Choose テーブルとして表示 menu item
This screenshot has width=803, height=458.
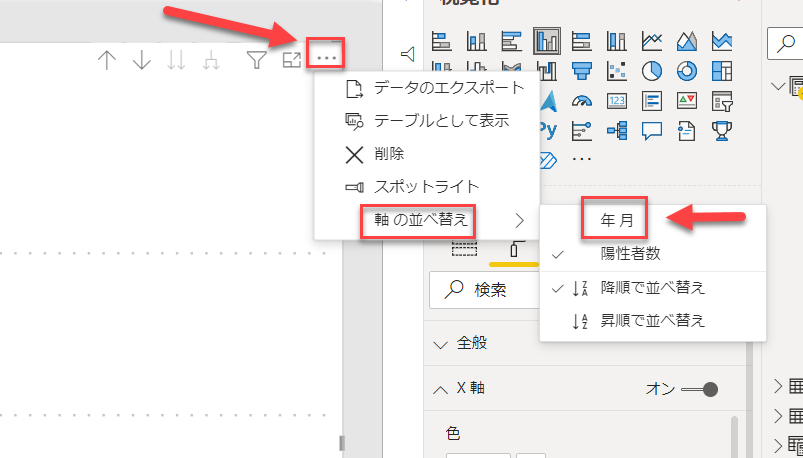(x=427, y=121)
